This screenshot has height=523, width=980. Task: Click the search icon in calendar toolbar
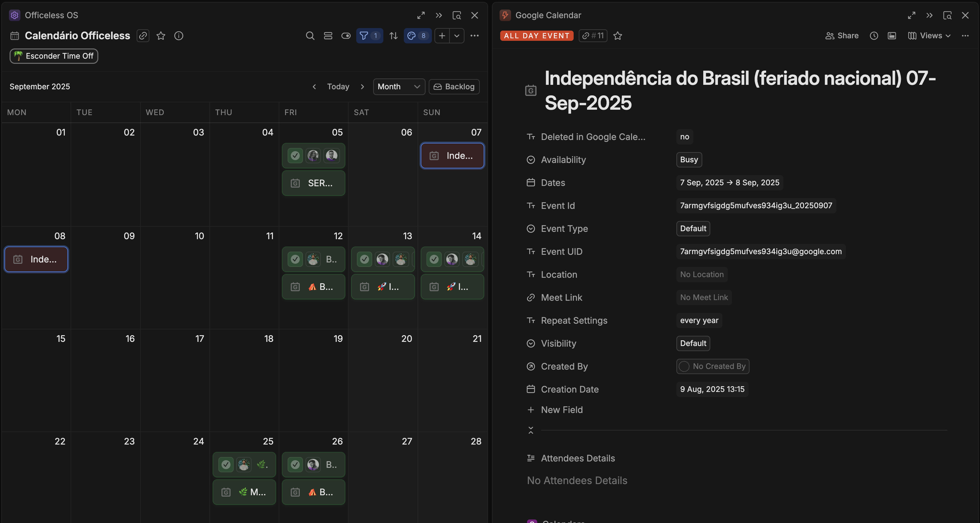(x=310, y=36)
